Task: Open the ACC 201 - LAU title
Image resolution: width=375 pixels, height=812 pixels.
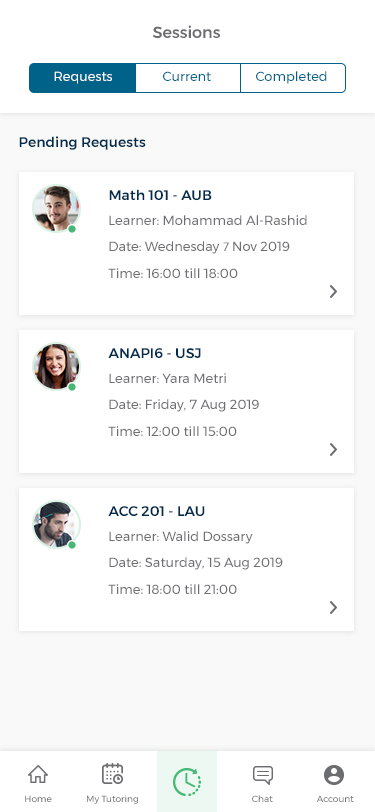Action: (157, 511)
